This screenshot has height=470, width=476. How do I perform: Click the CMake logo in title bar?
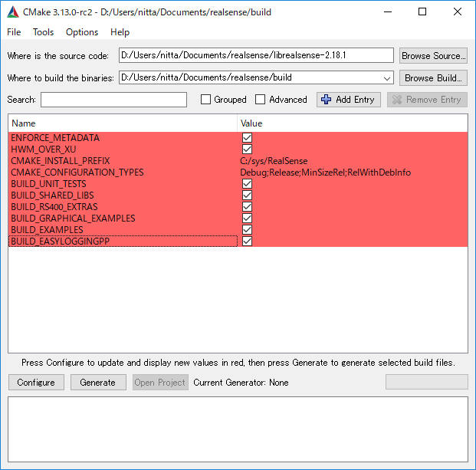(x=13, y=12)
